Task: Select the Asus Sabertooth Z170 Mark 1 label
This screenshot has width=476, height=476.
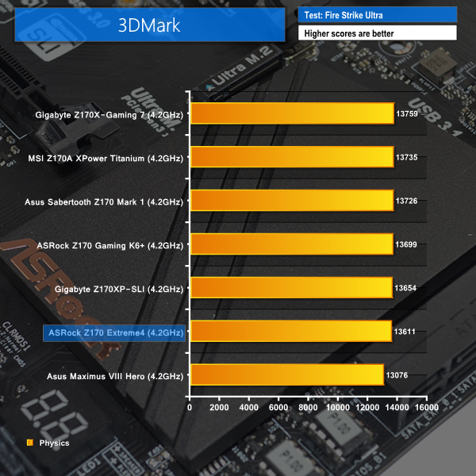Action: (104, 202)
